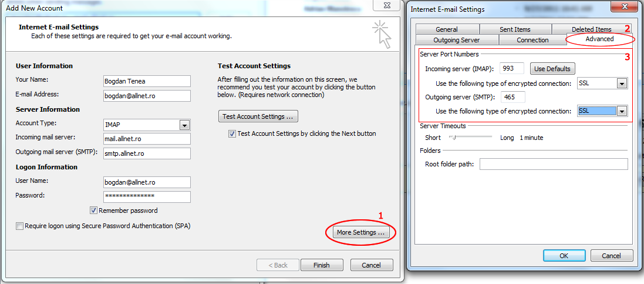This screenshot has width=644, height=284.
Task: Click the Root folder path field
Action: 554,164
